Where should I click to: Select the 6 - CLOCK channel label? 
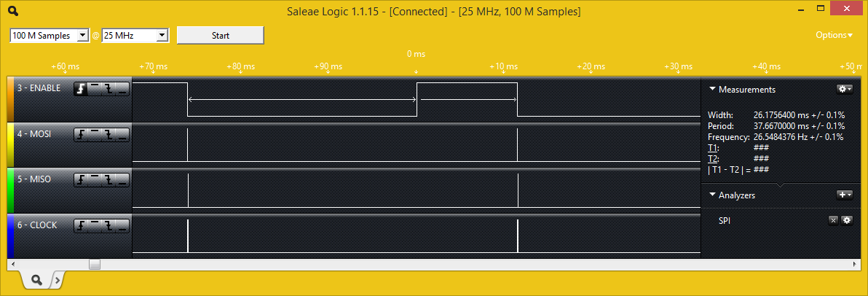pyautogui.click(x=37, y=225)
